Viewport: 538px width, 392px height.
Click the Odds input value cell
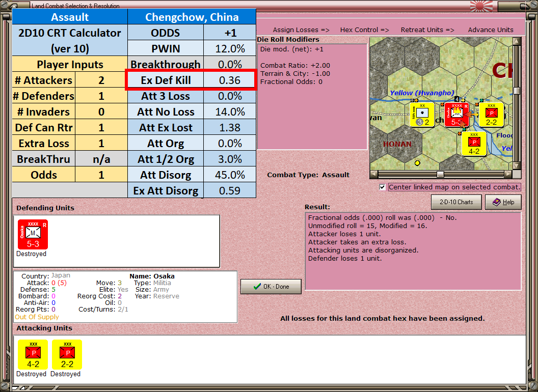[x=101, y=175]
